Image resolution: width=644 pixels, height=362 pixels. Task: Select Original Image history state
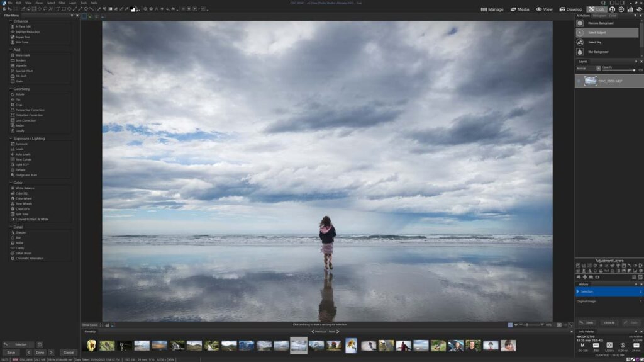[609, 301]
